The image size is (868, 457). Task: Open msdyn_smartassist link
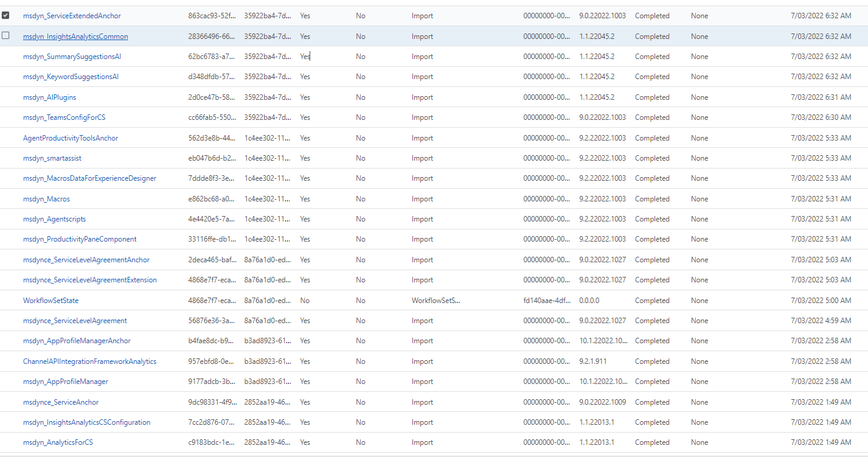[52, 158]
